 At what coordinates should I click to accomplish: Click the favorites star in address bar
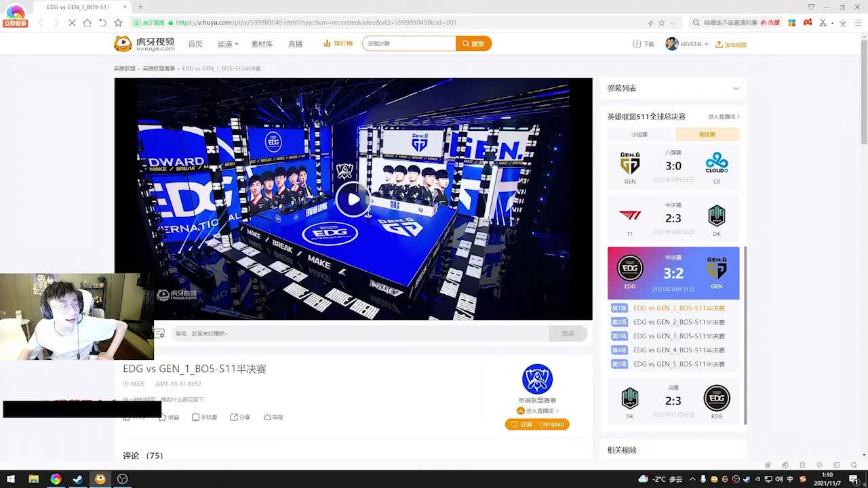coord(662,22)
